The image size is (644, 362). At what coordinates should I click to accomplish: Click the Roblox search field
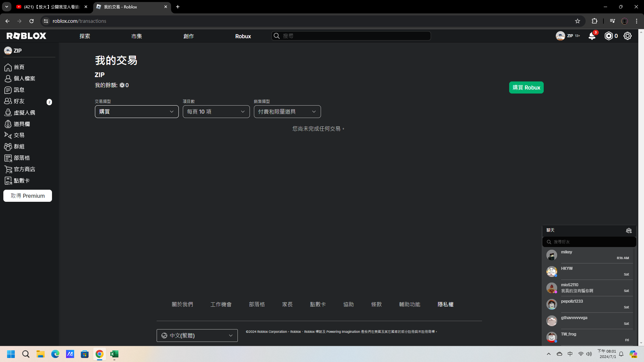click(351, 36)
